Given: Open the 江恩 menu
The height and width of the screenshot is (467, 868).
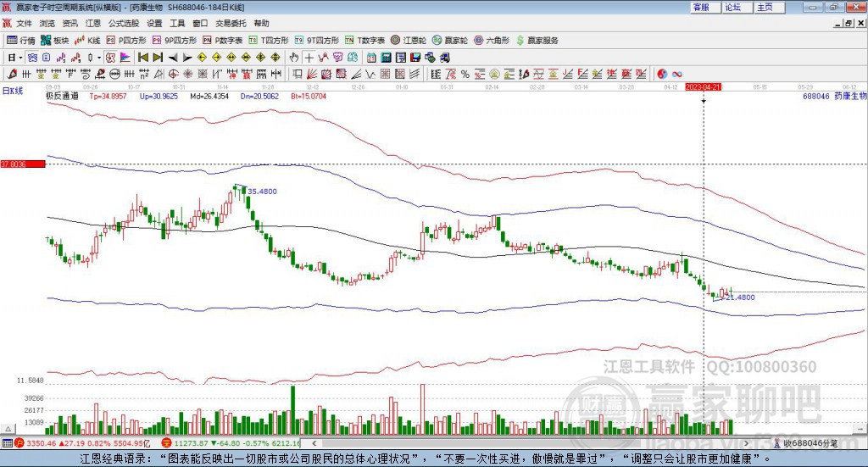Looking at the screenshot, I should coord(93,23).
